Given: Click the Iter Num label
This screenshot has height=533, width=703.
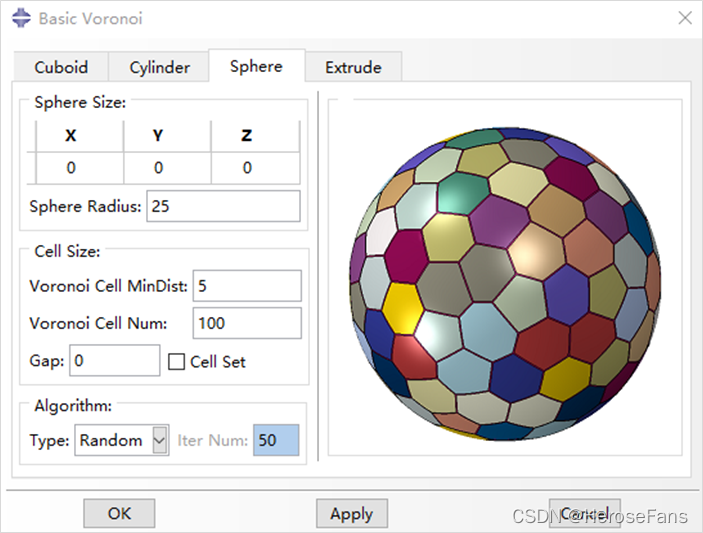Looking at the screenshot, I should pos(213,441).
